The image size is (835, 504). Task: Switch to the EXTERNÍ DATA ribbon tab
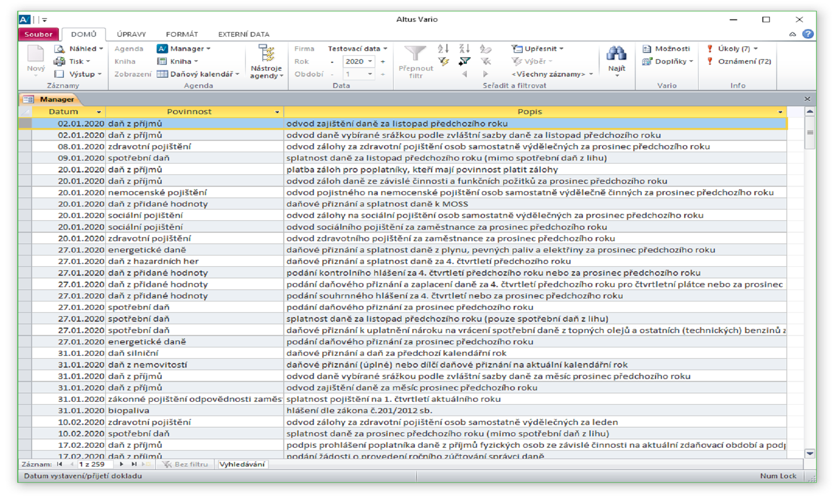(244, 34)
